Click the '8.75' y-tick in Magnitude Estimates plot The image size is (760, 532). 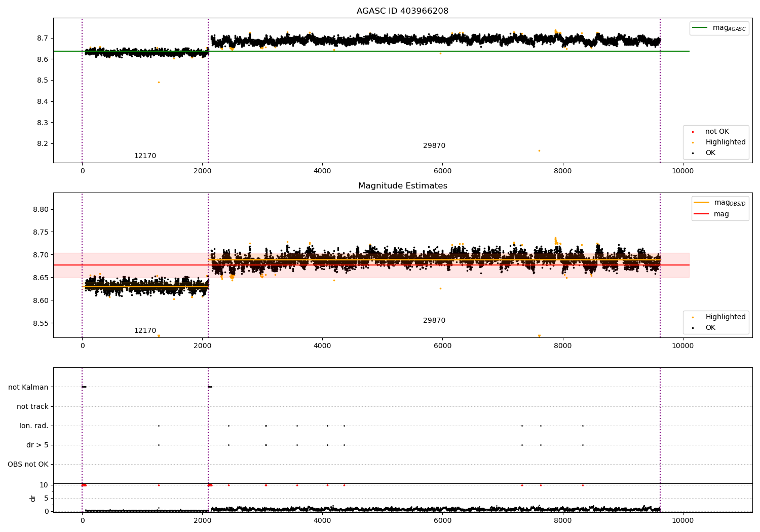coord(41,233)
